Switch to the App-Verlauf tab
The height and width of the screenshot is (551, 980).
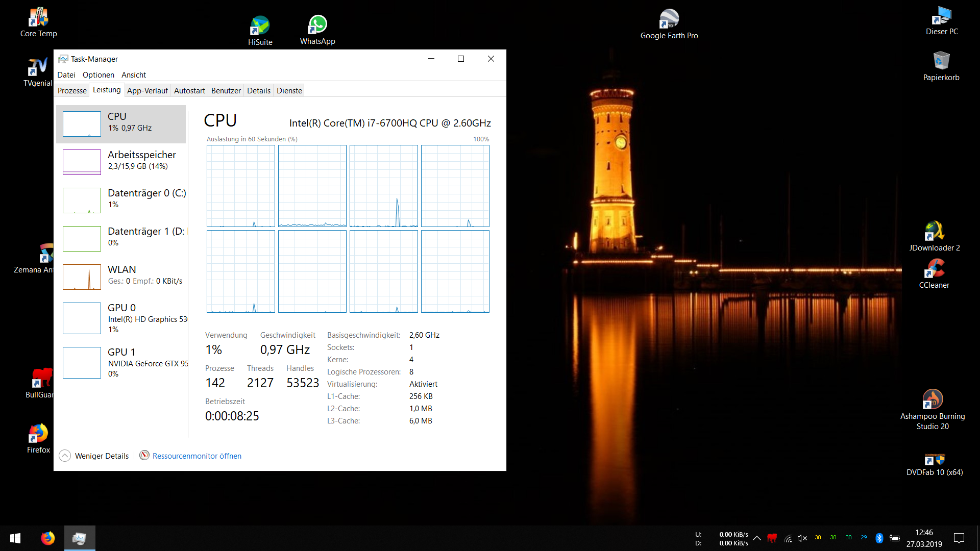(x=148, y=91)
